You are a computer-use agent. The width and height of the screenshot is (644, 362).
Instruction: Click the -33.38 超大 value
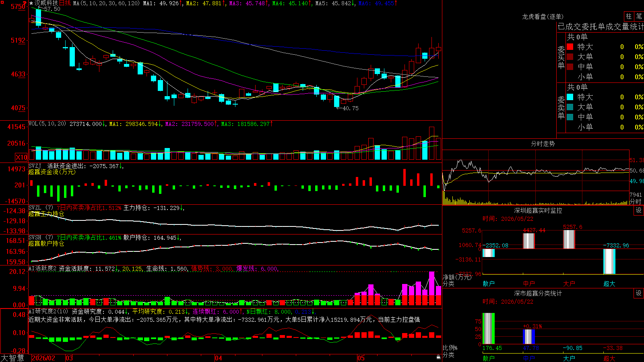point(613,348)
